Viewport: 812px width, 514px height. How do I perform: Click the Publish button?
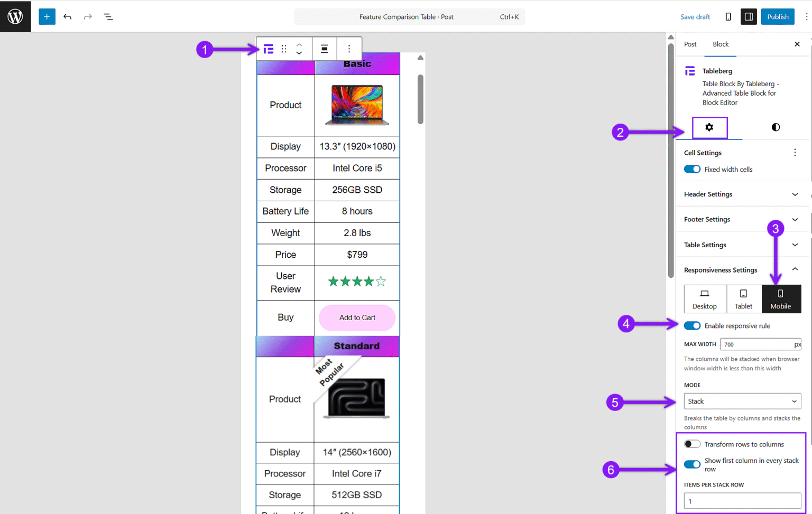click(777, 16)
